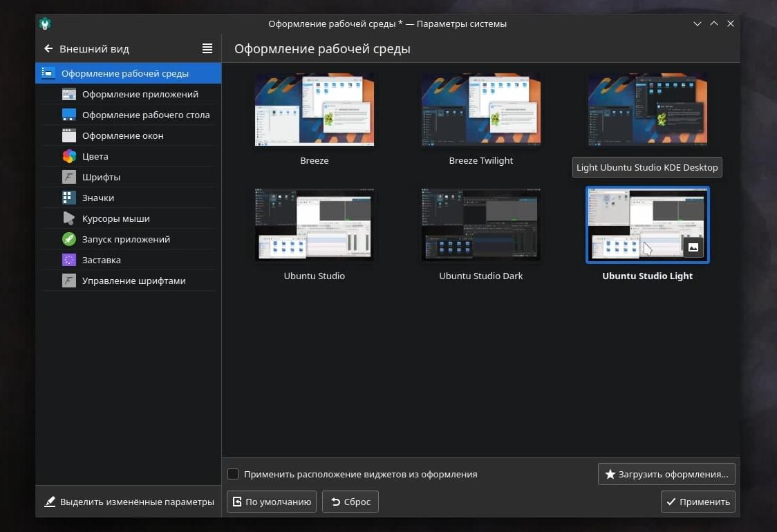Open the Шрифты fonts page

(x=129, y=178)
